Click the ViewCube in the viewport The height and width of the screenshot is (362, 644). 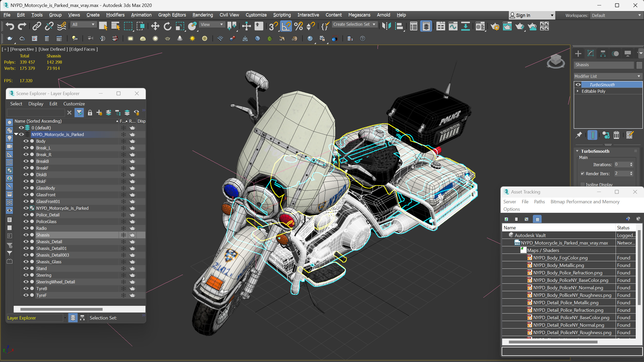click(x=556, y=61)
